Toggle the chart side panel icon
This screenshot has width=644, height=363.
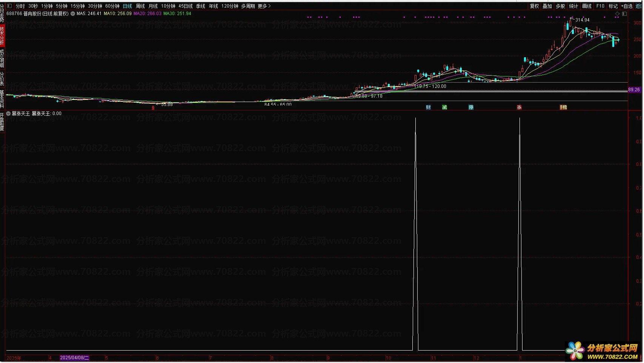pyautogui.click(x=624, y=14)
